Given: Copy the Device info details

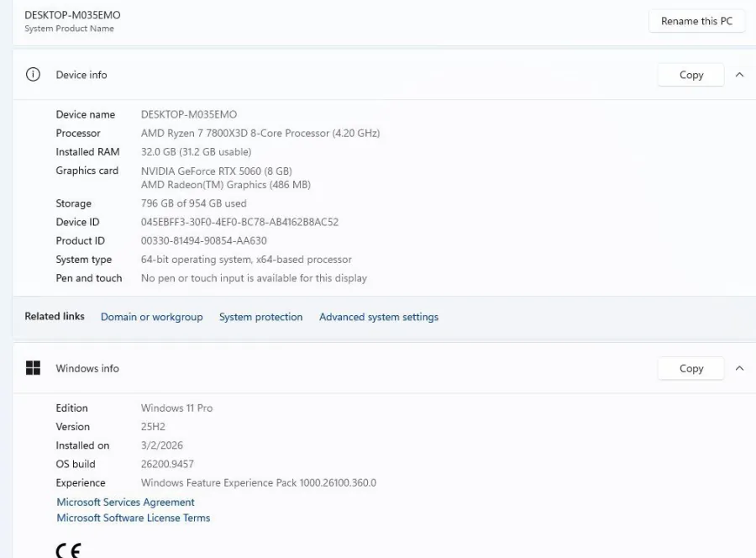Looking at the screenshot, I should [x=691, y=75].
